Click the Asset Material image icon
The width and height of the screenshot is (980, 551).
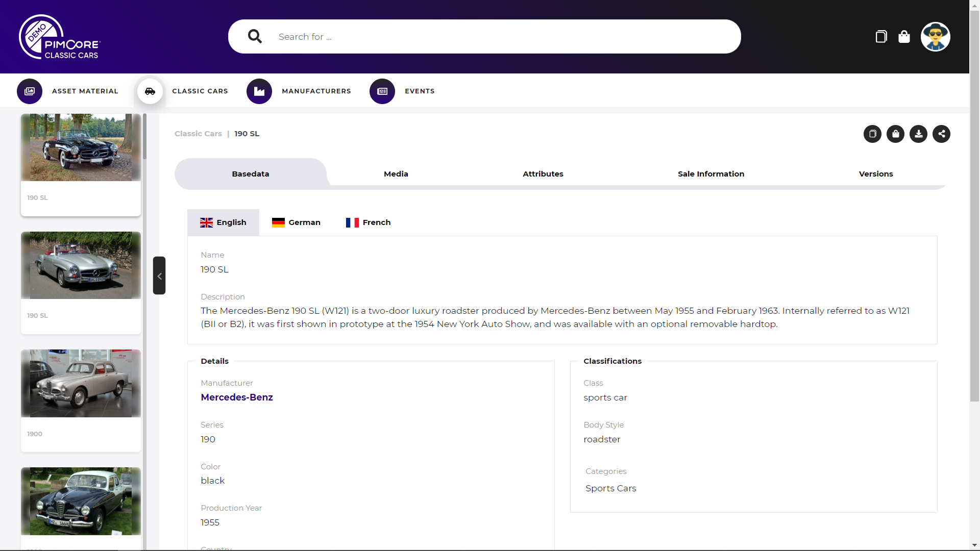pos(30,91)
